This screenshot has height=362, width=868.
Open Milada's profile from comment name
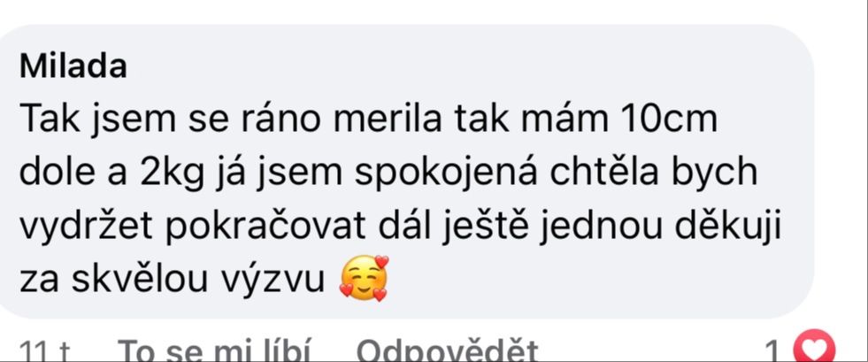pyautogui.click(x=73, y=67)
